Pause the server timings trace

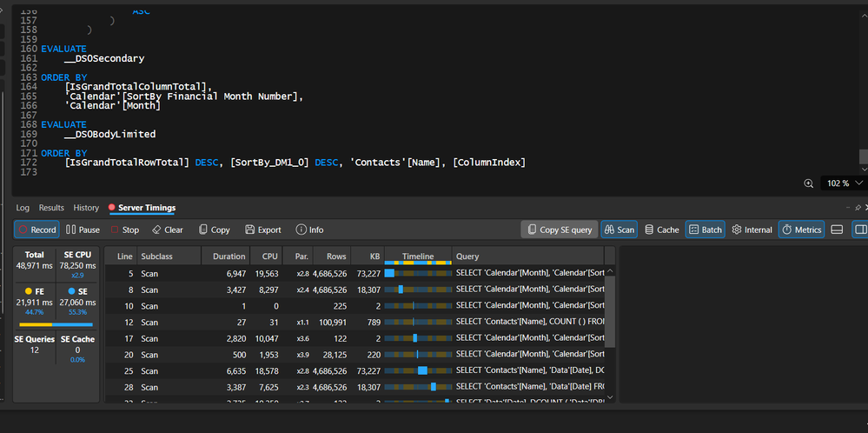click(83, 230)
